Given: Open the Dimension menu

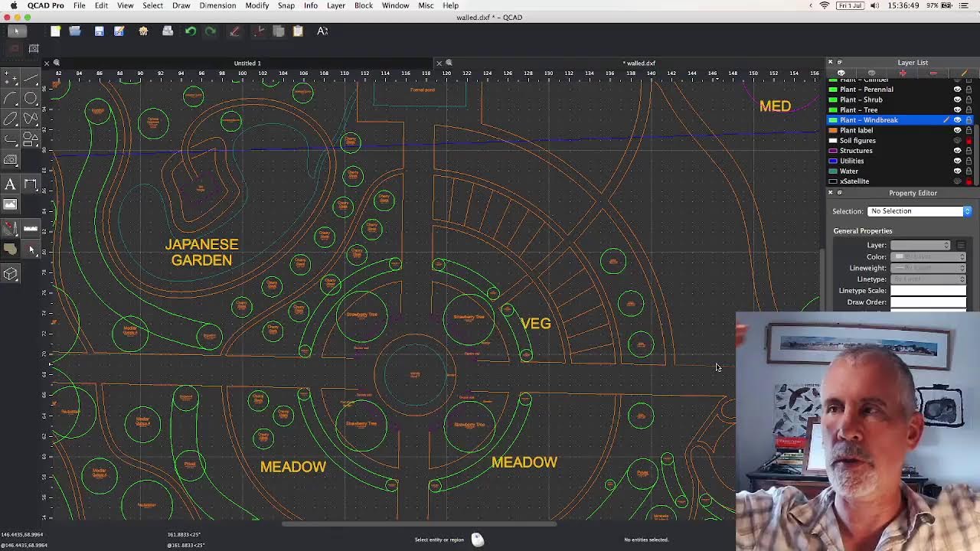Looking at the screenshot, I should (217, 5).
